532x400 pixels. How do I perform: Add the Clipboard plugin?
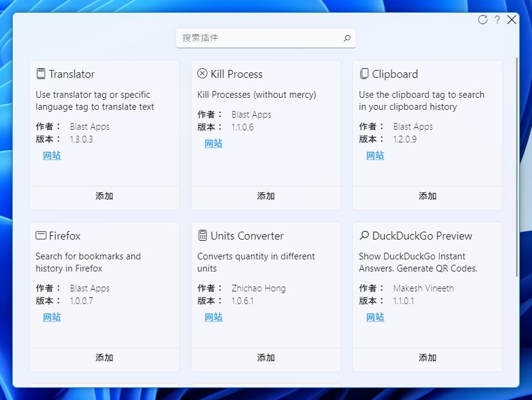427,196
